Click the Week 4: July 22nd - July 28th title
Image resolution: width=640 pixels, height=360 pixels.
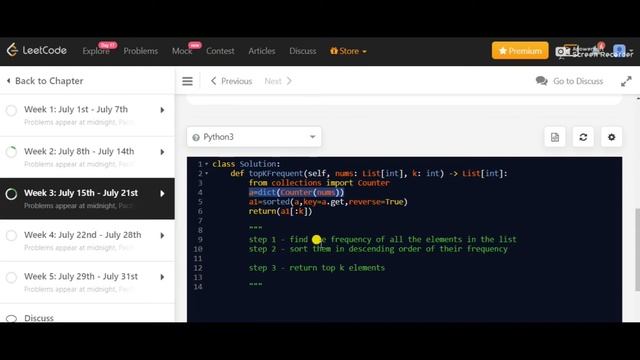point(82,235)
